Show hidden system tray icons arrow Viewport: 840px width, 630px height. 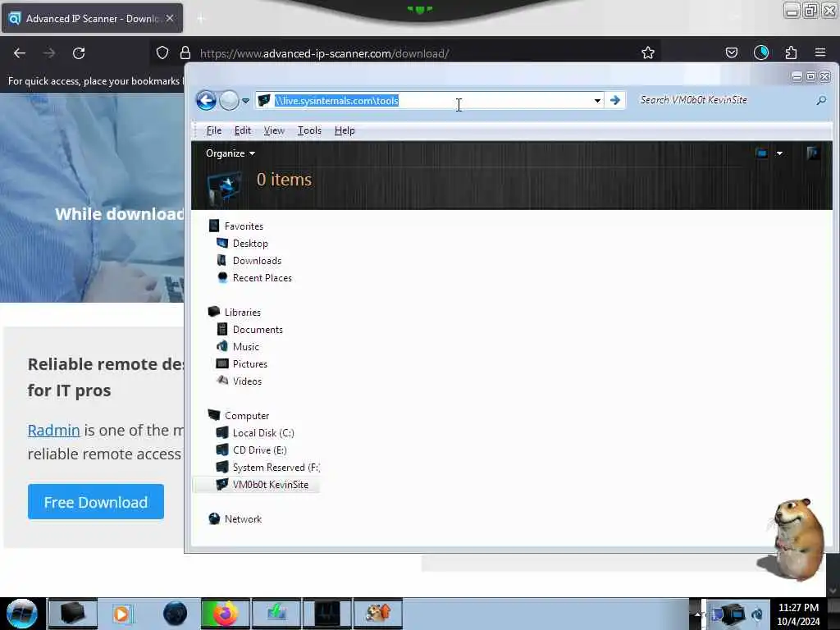pyautogui.click(x=697, y=614)
